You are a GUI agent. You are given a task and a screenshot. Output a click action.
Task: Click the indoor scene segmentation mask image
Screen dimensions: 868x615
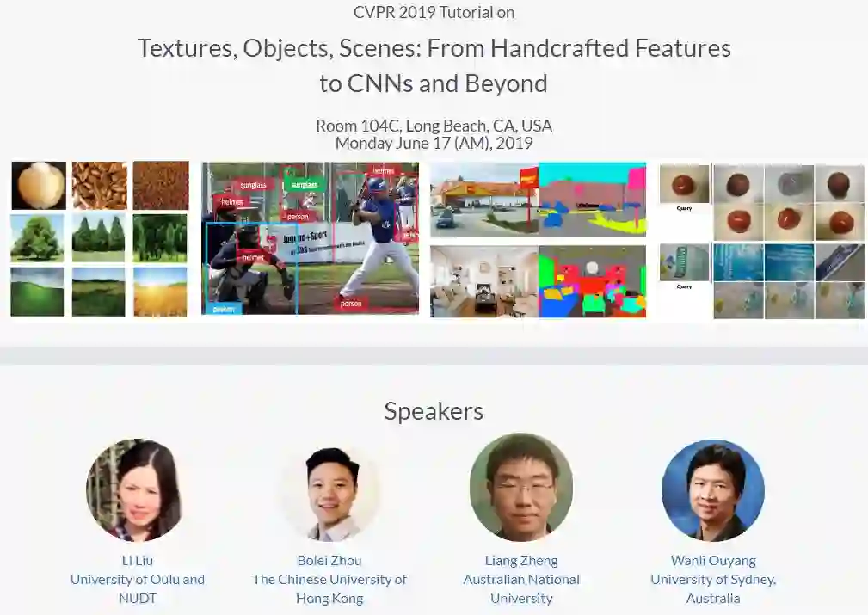pos(593,281)
